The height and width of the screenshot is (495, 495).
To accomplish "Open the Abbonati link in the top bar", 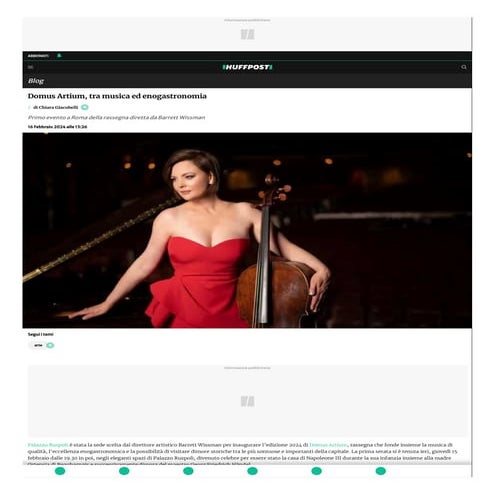I will (38, 56).
